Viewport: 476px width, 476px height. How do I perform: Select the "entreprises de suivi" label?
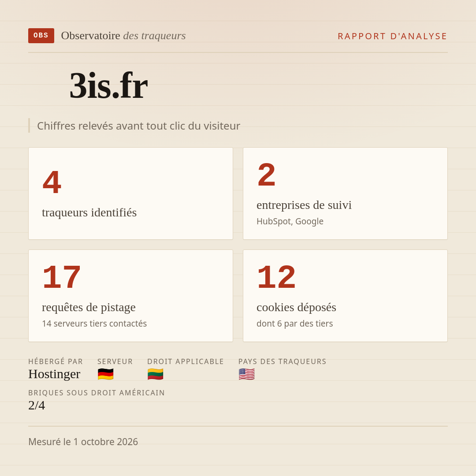click(x=304, y=205)
